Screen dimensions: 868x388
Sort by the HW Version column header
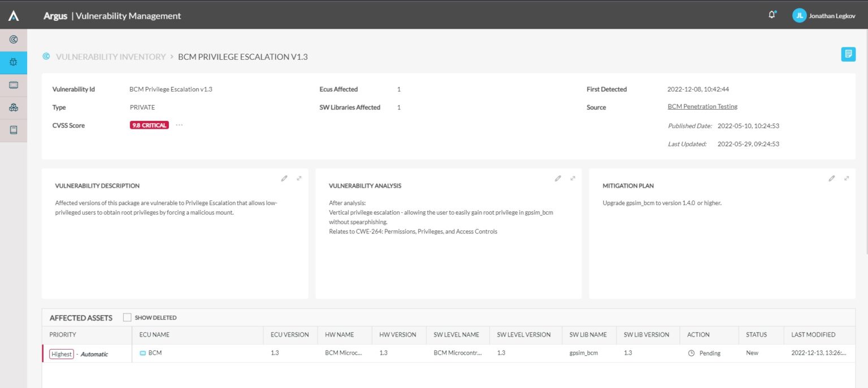point(398,335)
